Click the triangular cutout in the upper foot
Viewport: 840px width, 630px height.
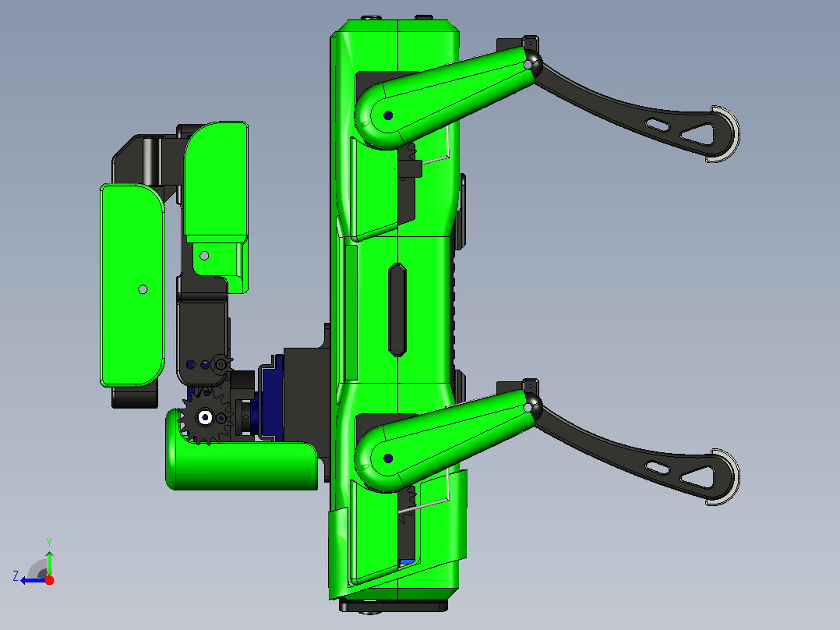tap(698, 135)
